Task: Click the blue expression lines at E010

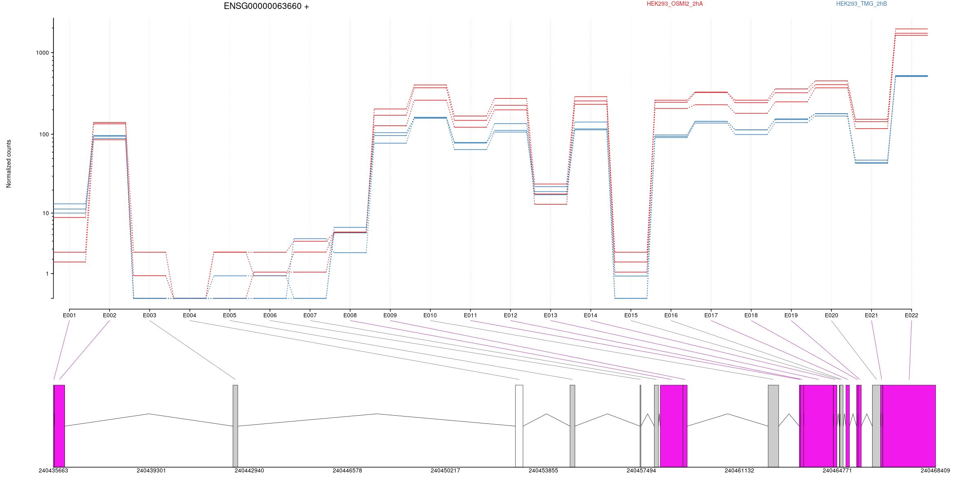Action: coord(430,118)
